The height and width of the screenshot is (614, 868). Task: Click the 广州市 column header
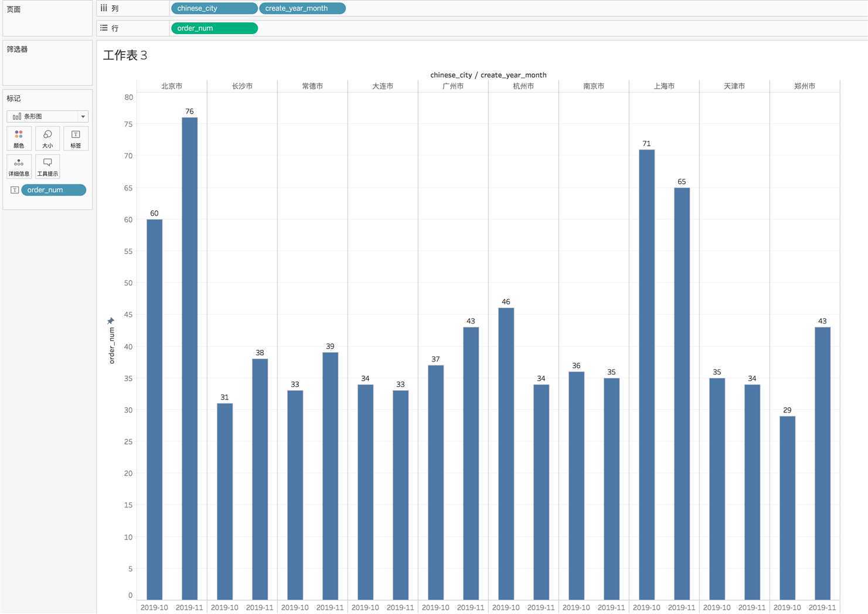point(453,86)
